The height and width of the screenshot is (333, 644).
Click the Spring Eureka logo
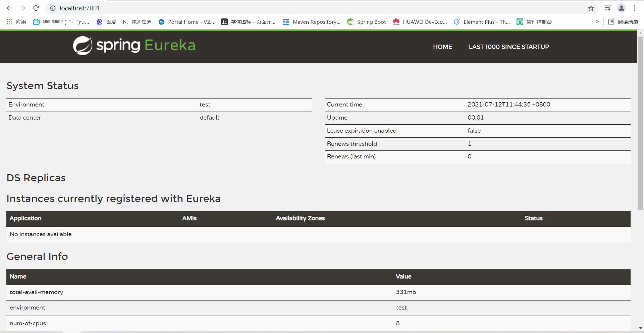(x=134, y=46)
